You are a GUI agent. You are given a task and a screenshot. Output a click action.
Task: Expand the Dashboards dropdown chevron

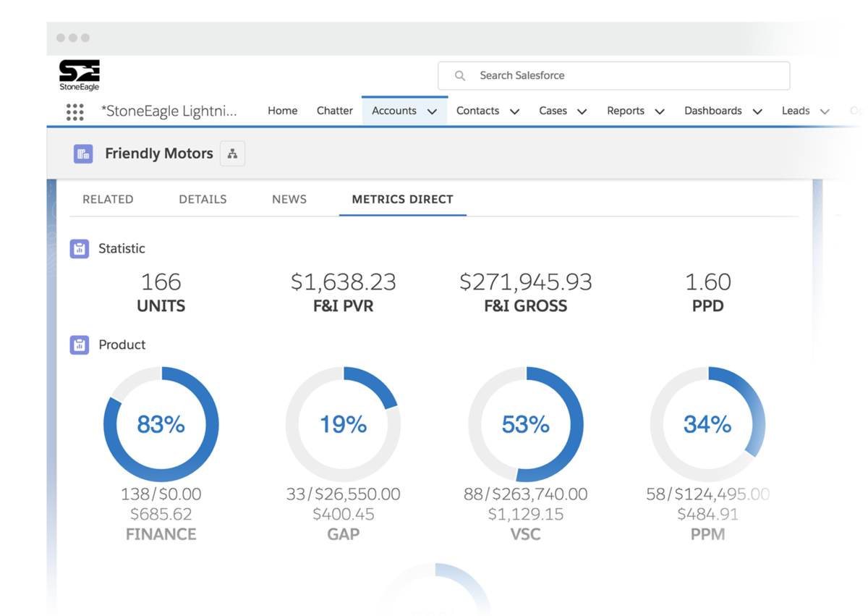(x=757, y=111)
